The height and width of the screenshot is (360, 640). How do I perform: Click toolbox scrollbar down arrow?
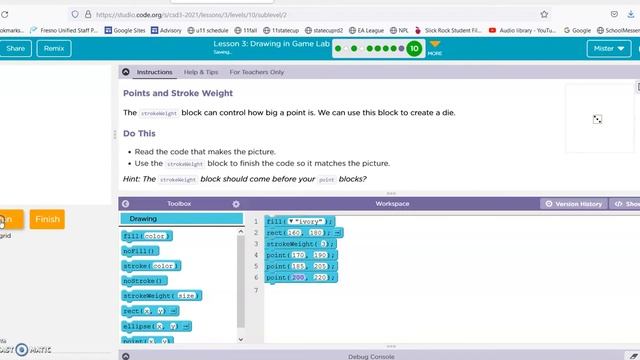(241, 339)
